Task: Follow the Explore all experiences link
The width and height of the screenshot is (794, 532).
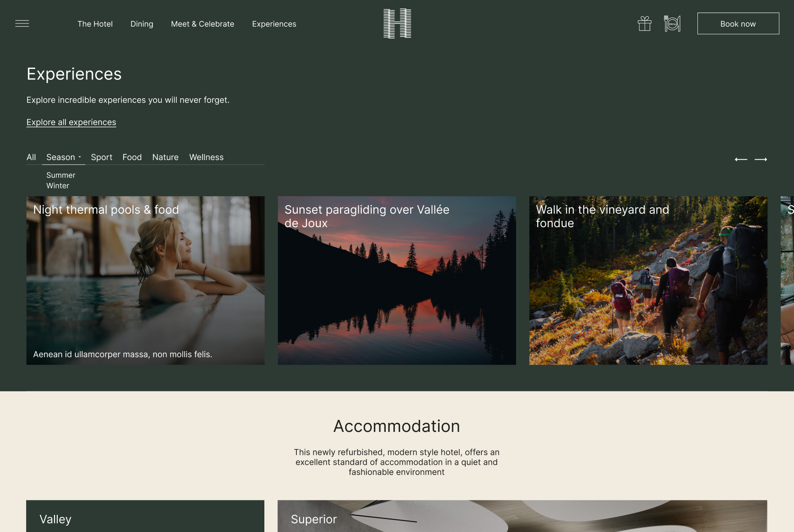Action: [71, 123]
